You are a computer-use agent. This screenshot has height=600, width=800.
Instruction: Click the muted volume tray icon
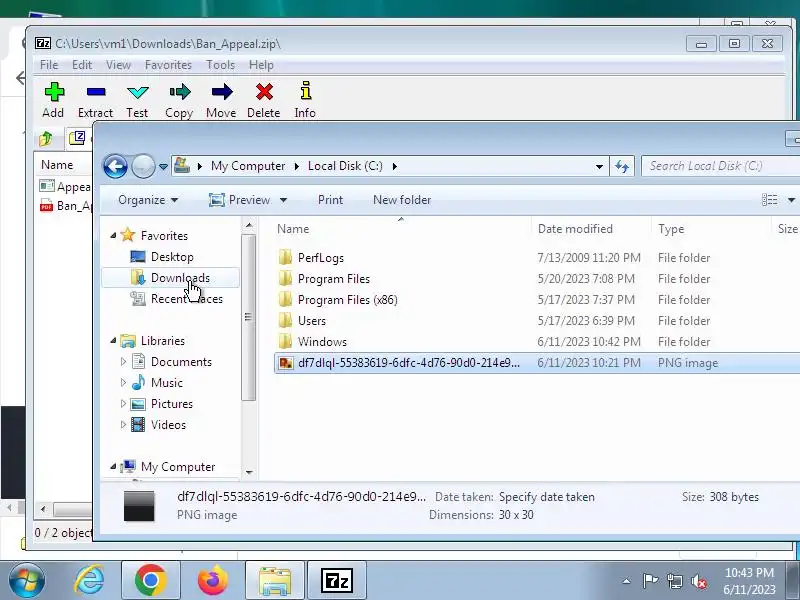pyautogui.click(x=698, y=581)
